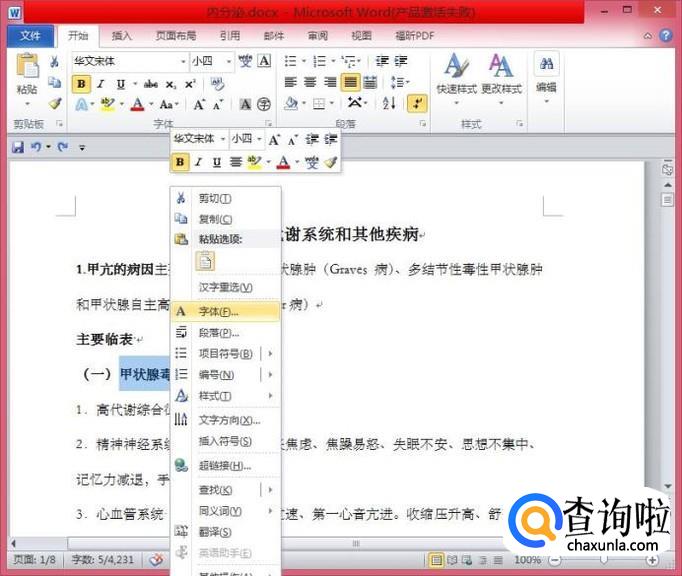
Task: Save the document from the quick access toolbar
Action: pyautogui.click(x=18, y=147)
